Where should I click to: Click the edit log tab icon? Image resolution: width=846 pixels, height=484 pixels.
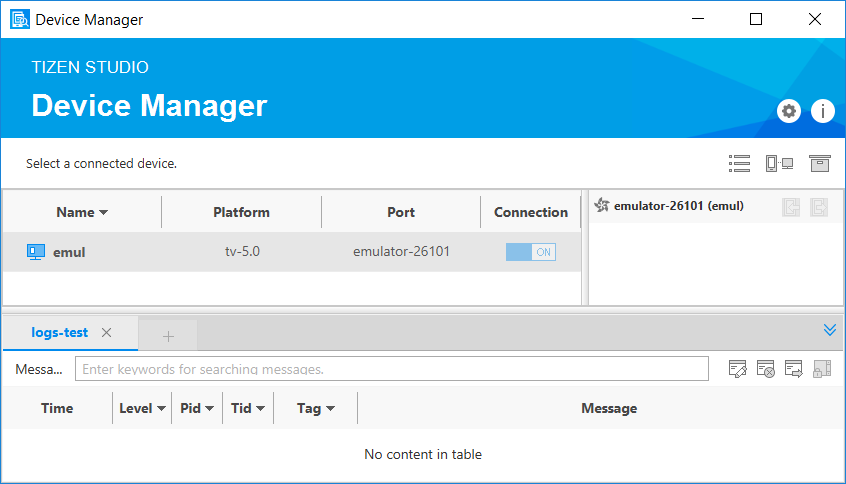tap(738, 369)
